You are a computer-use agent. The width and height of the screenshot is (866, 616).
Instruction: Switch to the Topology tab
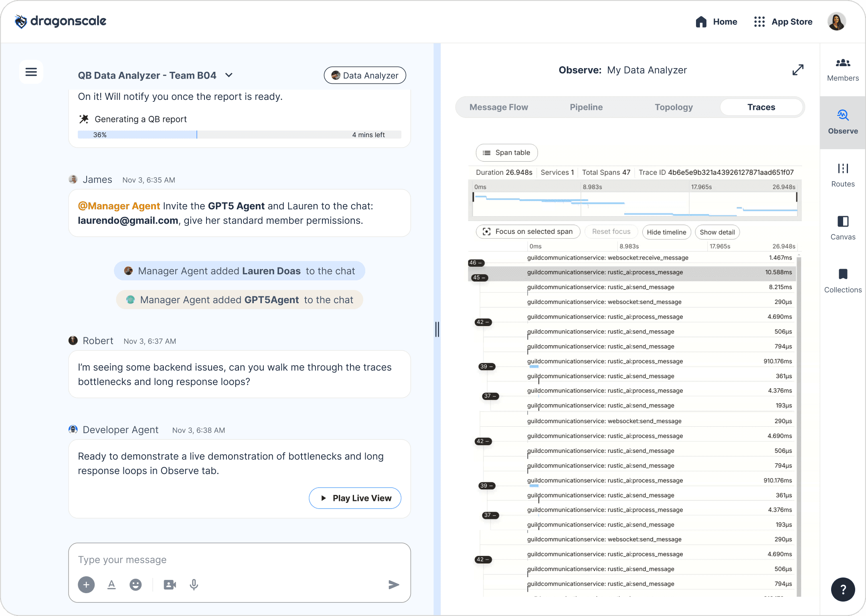click(x=674, y=107)
